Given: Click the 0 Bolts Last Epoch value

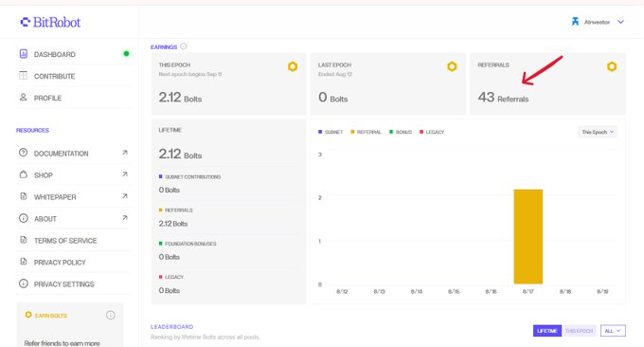Looking at the screenshot, I should (333, 98).
